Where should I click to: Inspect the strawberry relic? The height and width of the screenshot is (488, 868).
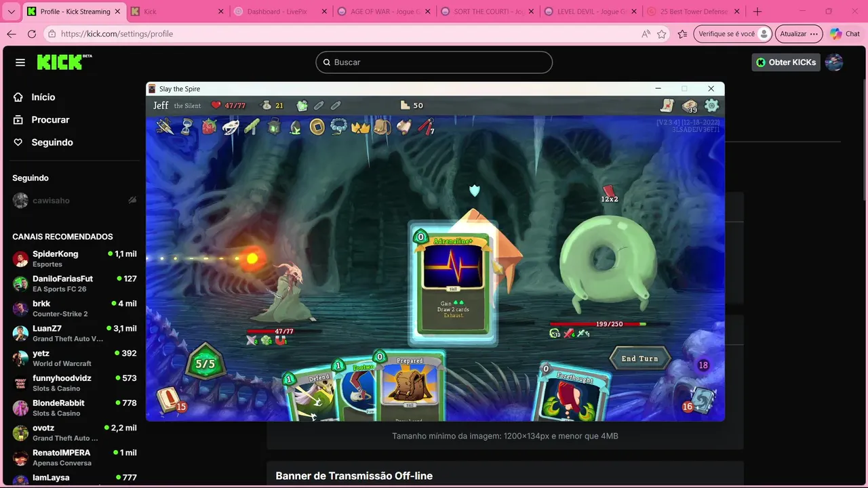[x=209, y=126]
